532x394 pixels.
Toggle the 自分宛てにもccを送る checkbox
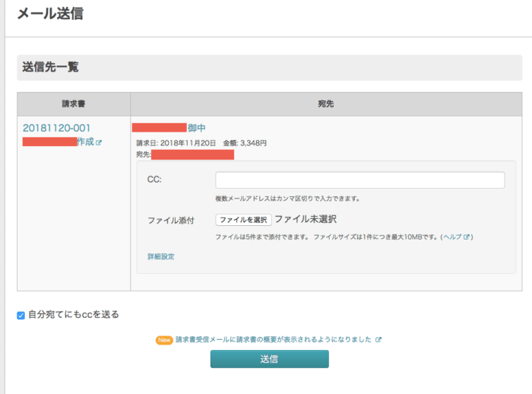21,315
